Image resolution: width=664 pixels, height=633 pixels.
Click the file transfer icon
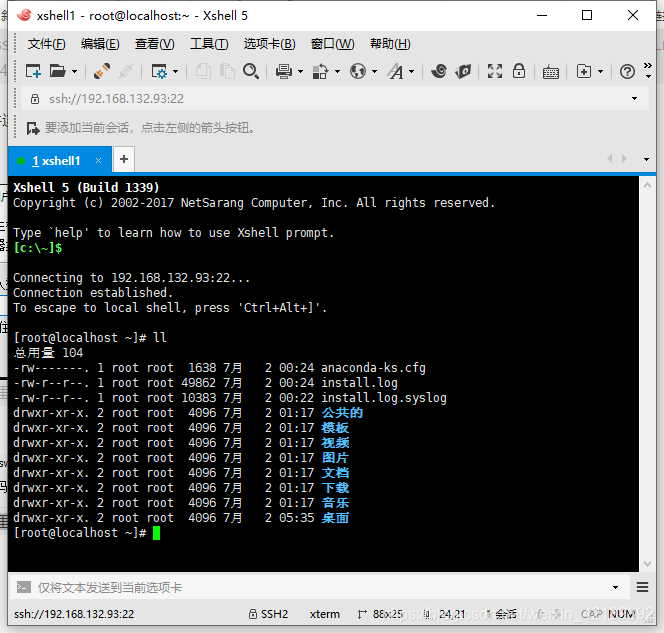click(x=320, y=71)
